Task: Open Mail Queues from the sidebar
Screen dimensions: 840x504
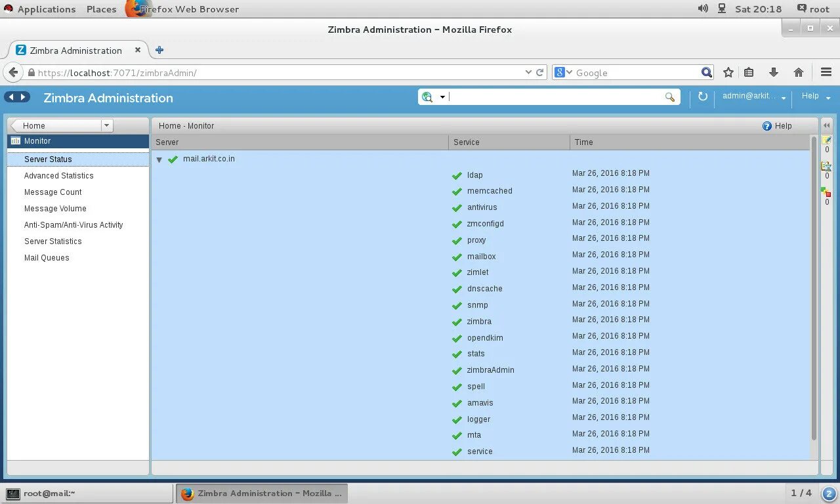Action: [47, 257]
